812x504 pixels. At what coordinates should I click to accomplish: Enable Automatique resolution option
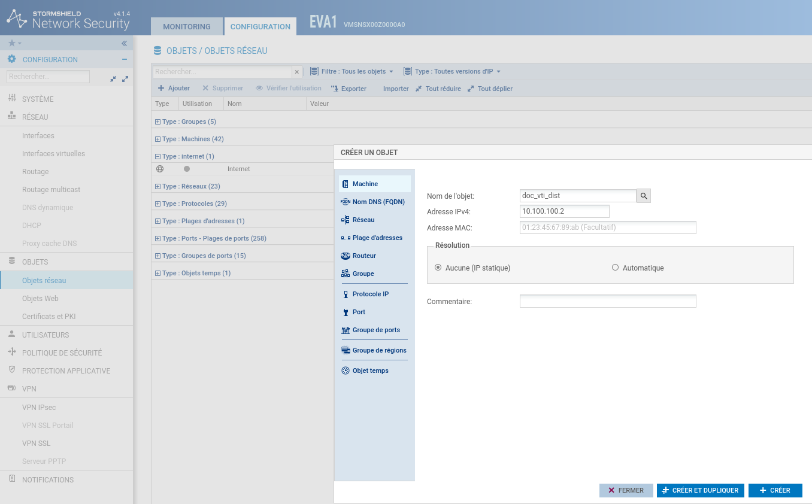pyautogui.click(x=615, y=268)
